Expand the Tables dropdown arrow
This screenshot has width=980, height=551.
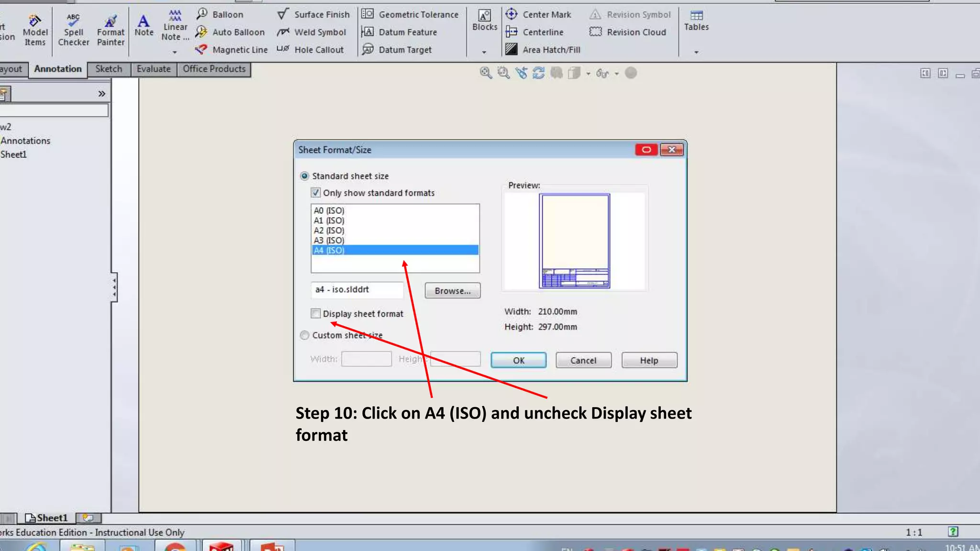696,52
